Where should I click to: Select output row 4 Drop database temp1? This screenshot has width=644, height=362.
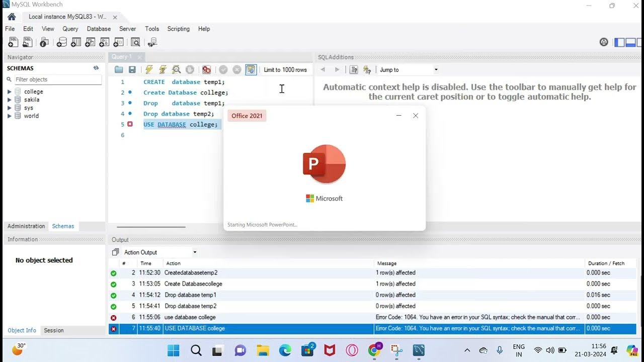(x=372, y=295)
